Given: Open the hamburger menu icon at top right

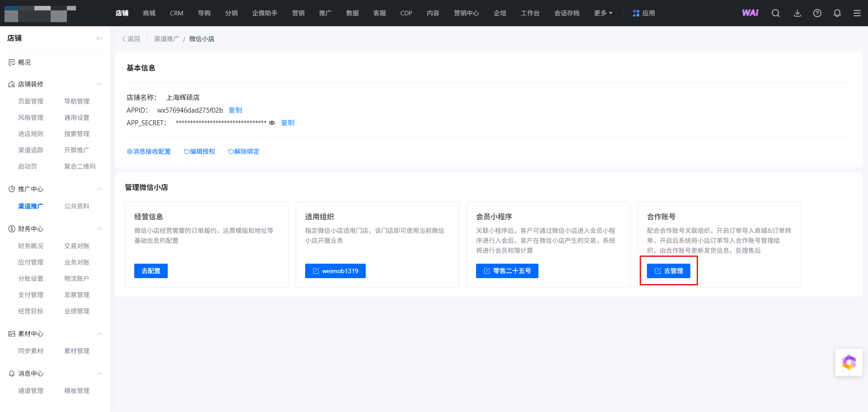Looking at the screenshot, I should tap(857, 13).
